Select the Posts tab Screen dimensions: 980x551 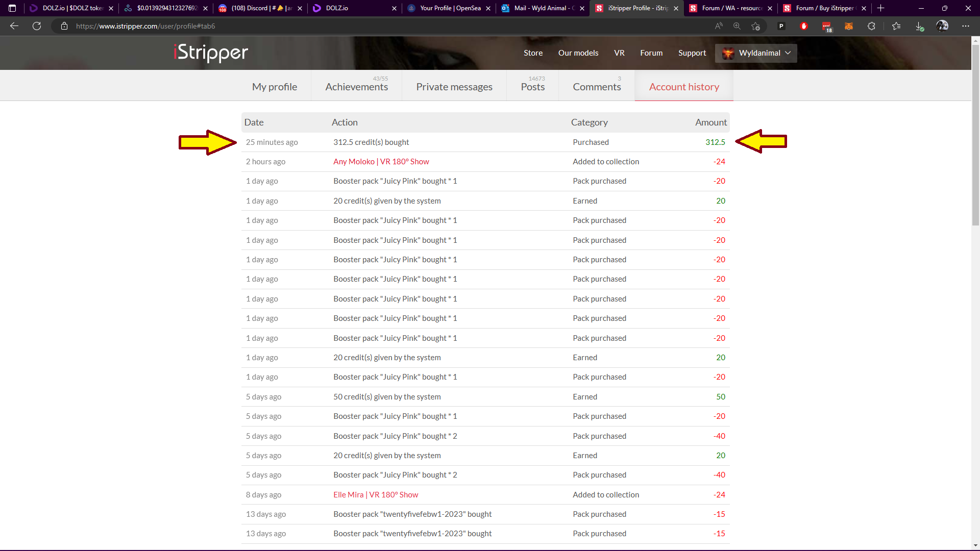click(x=533, y=87)
